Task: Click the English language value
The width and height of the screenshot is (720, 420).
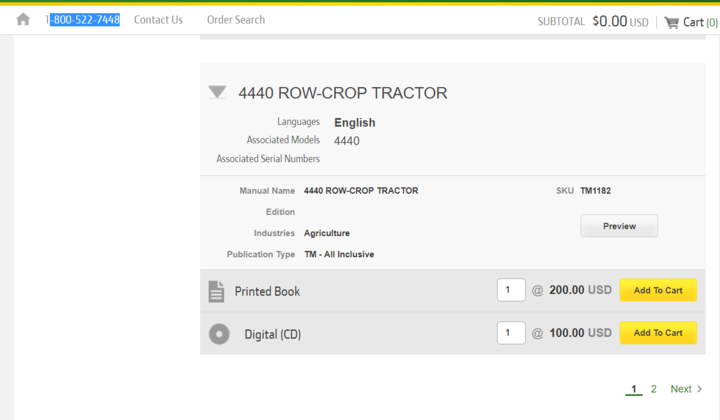Action: pos(354,123)
